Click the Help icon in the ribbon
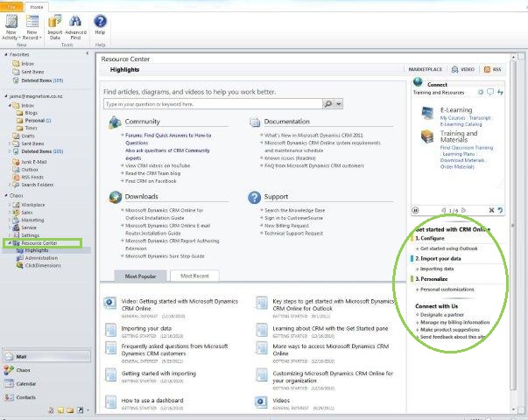The width and height of the screenshot is (528, 420). pos(100,24)
